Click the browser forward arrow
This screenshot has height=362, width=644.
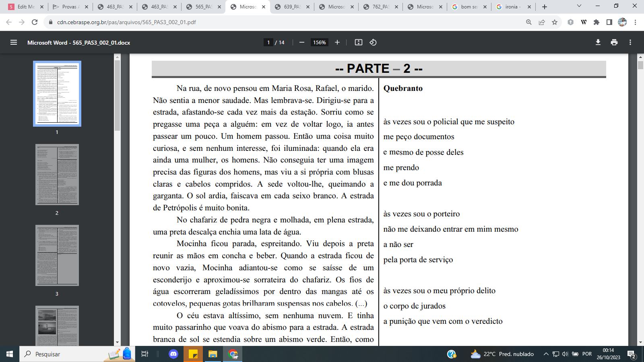(x=22, y=22)
